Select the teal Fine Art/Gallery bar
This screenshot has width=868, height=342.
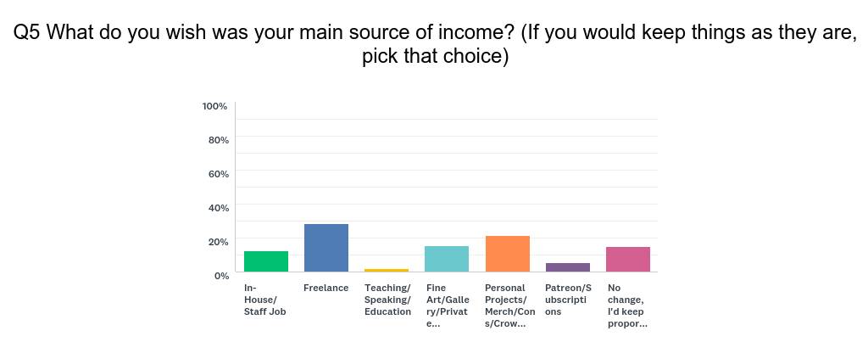coord(447,259)
